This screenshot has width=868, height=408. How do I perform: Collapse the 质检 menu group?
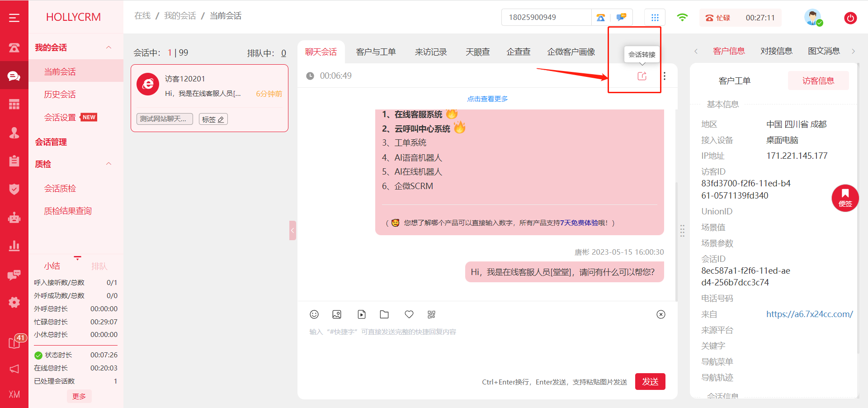(x=108, y=164)
